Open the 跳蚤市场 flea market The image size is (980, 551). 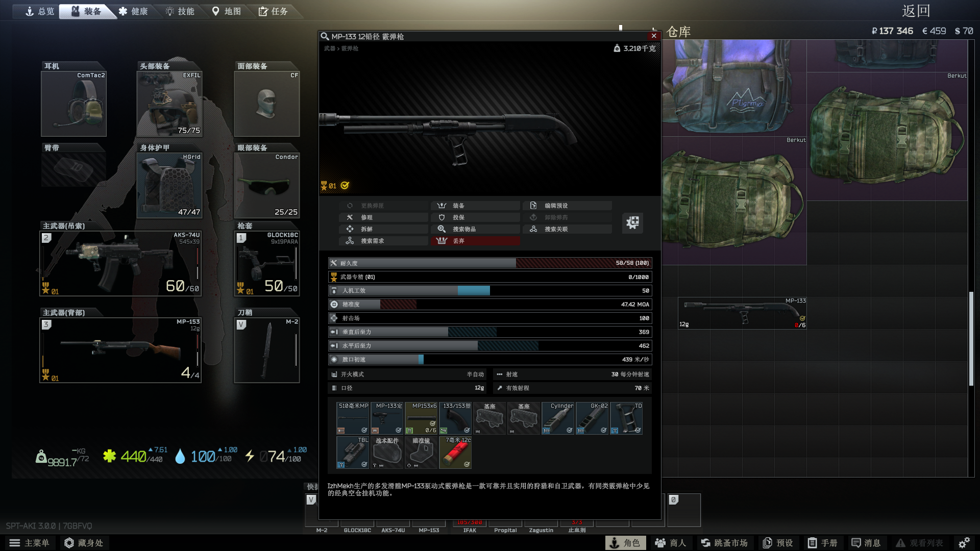[x=724, y=543]
